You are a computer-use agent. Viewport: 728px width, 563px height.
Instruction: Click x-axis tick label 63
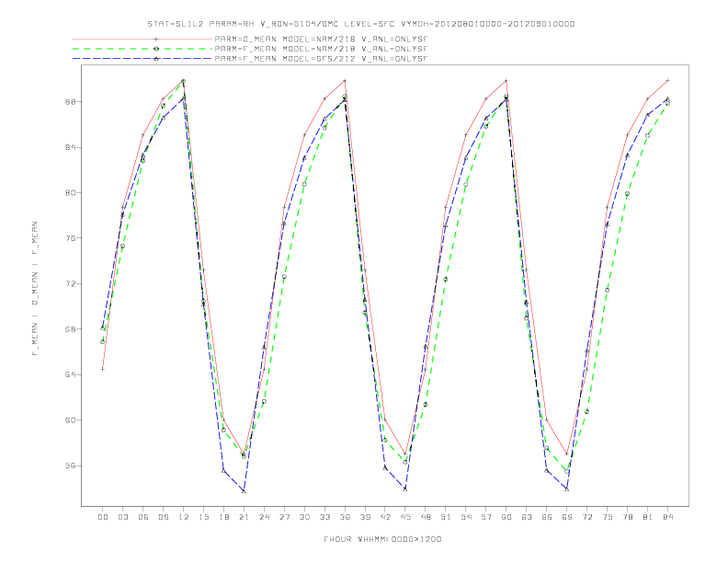tap(527, 517)
